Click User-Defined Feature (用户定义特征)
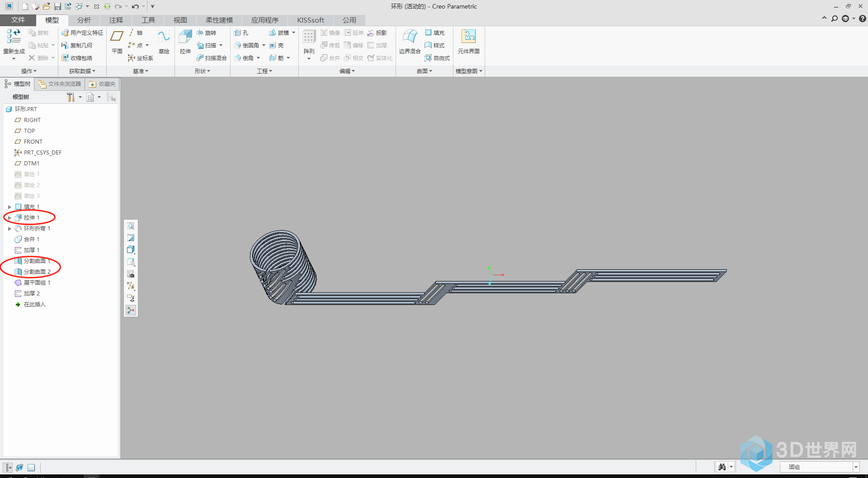Screen dimensions: 868x478 click(82, 33)
